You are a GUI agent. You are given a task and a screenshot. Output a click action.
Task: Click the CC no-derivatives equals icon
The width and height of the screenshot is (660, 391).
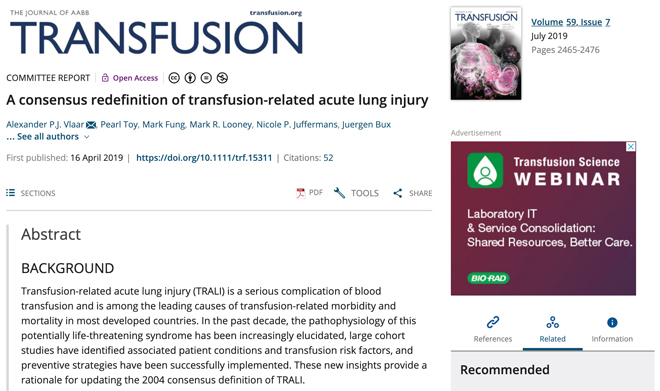tap(206, 78)
